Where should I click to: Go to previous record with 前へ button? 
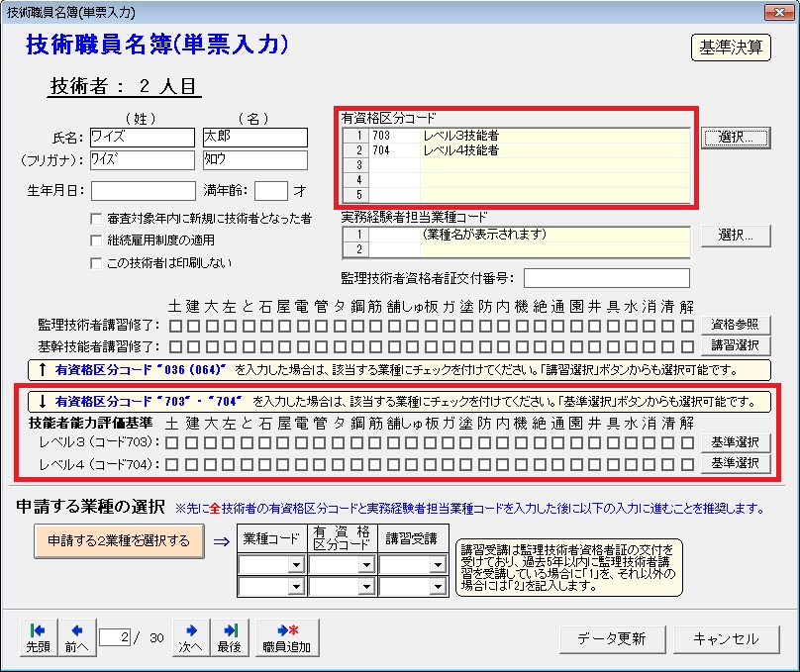(x=76, y=637)
